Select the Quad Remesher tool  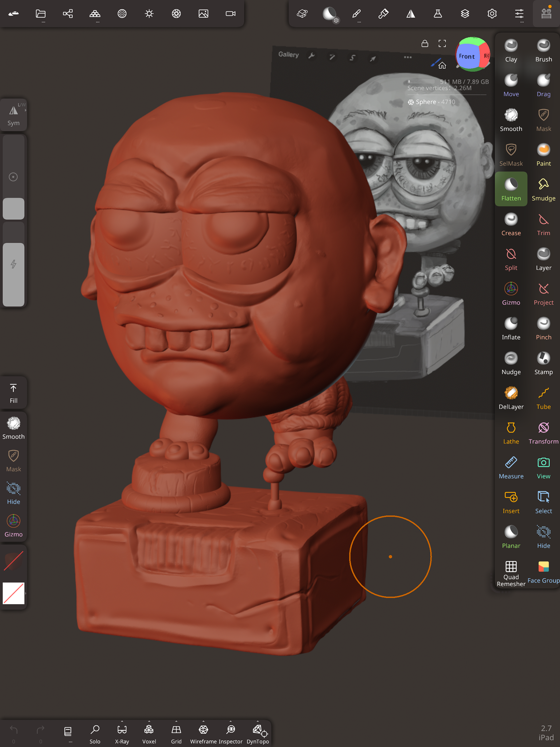[x=511, y=573]
